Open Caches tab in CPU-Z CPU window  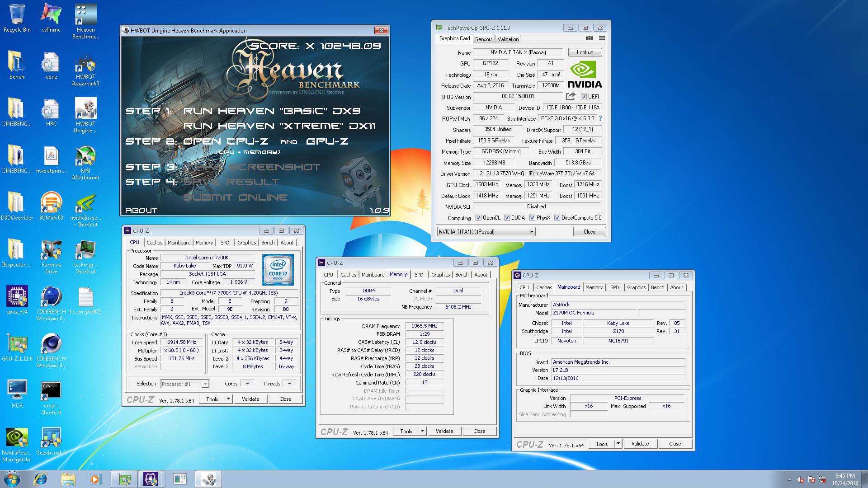tap(154, 243)
